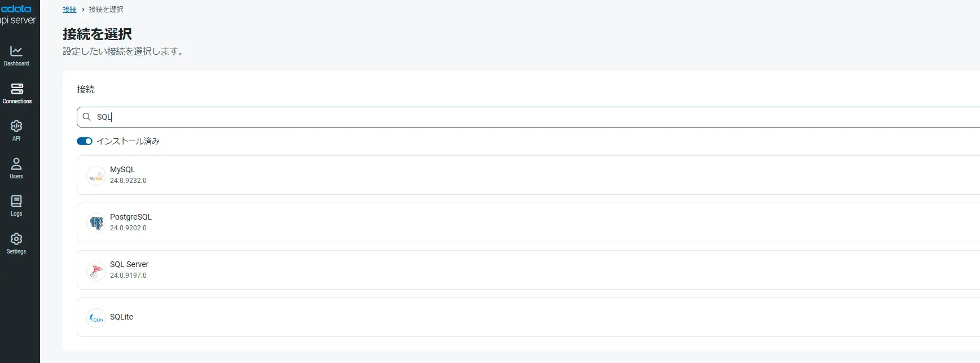980x363 pixels.
Task: Select the MySQL connection name
Action: [x=122, y=169]
